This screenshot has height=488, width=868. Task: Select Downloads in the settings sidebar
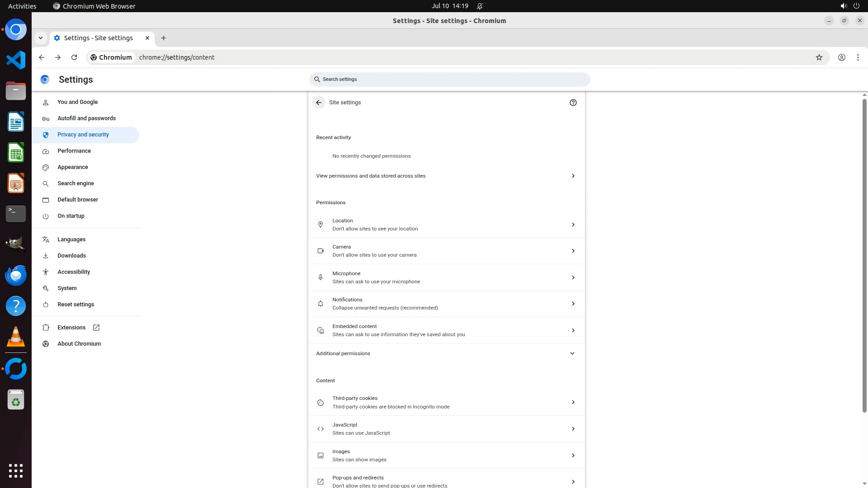pos(71,256)
